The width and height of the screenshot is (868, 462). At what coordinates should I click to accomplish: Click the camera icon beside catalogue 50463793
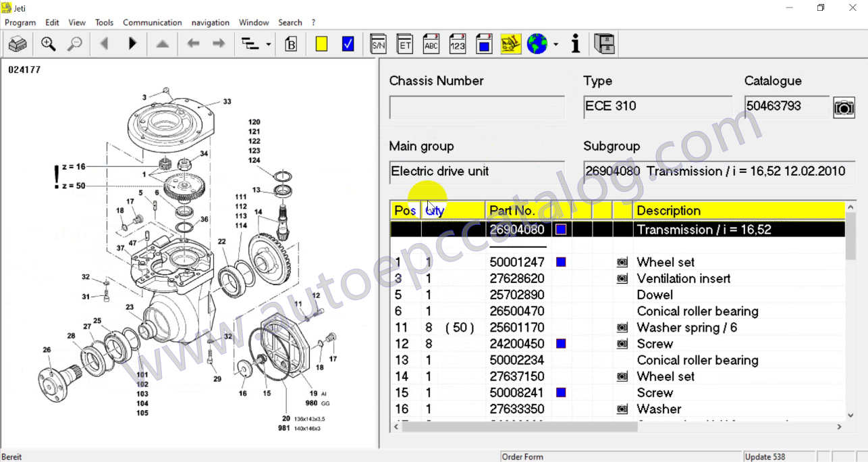(844, 106)
